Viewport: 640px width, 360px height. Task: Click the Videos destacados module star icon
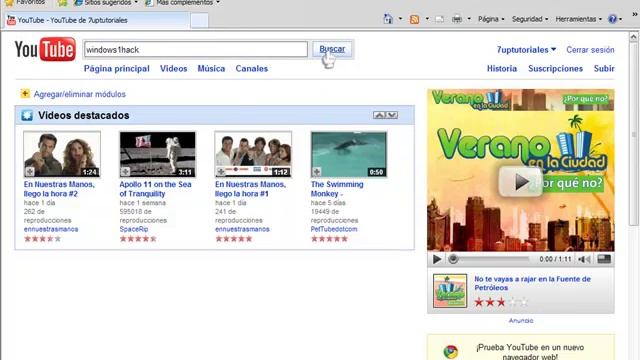click(x=27, y=116)
